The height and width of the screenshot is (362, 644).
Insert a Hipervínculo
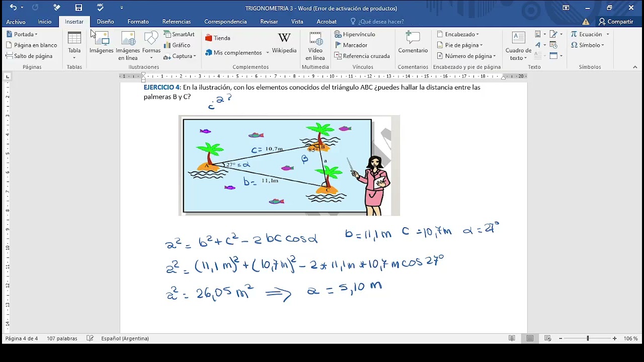pos(355,34)
